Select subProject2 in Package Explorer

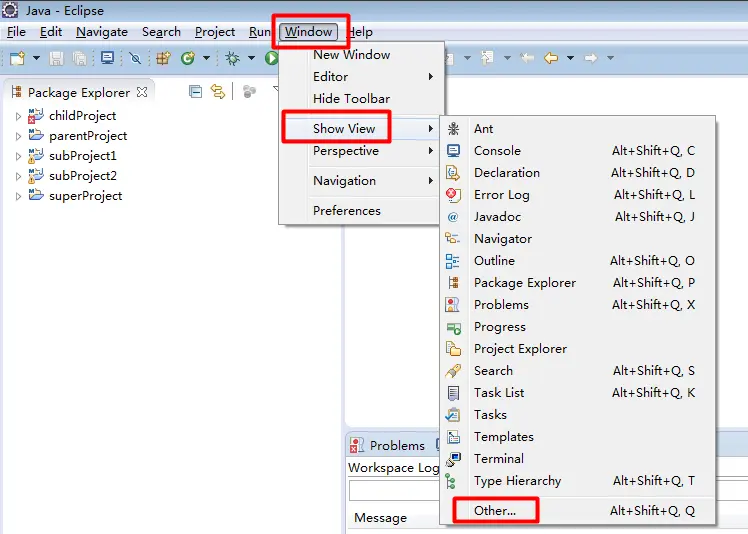click(x=83, y=176)
